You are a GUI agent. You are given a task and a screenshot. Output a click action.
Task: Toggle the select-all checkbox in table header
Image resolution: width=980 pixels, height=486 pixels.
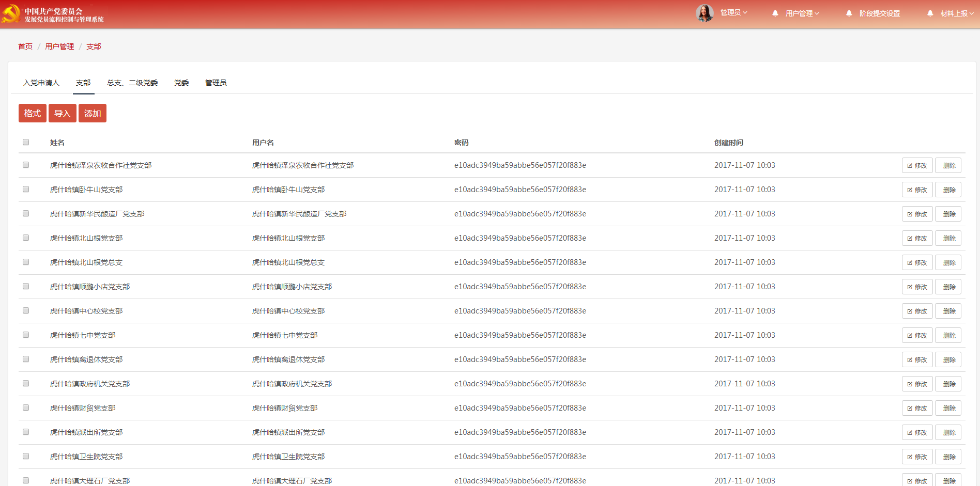26,142
